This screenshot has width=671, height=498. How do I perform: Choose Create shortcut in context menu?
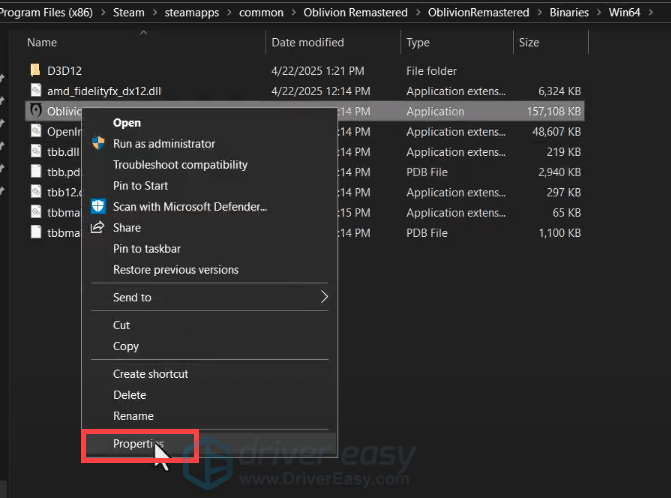tap(150, 374)
